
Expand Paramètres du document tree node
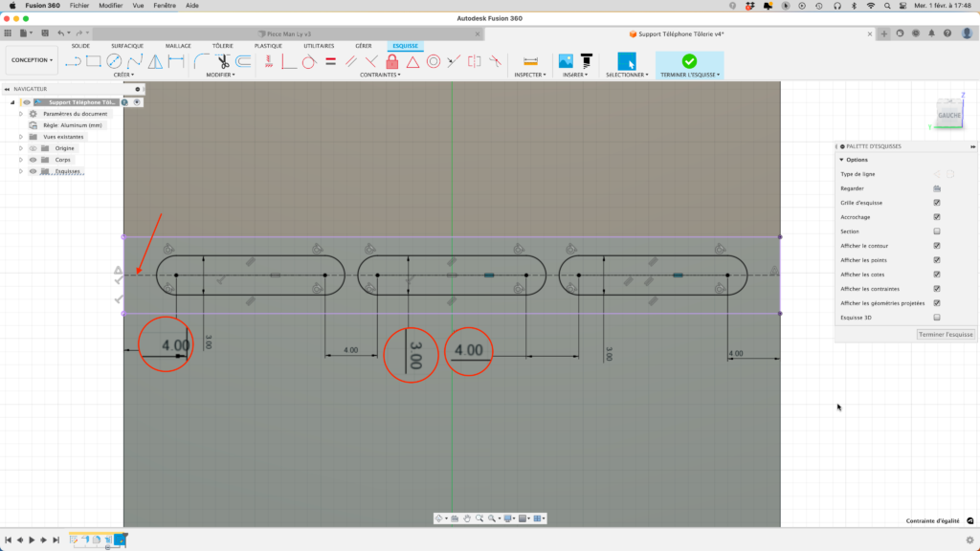point(21,115)
